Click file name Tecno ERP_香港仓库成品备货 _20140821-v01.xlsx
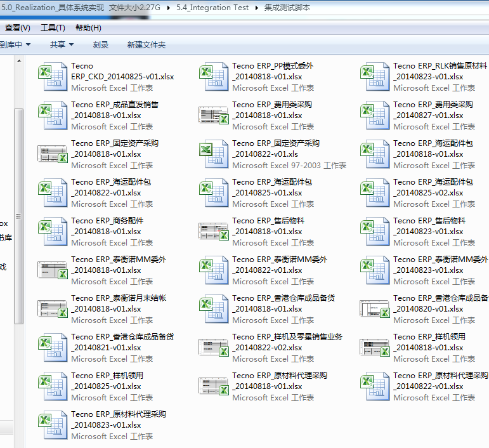489x448 pixels. coord(122,342)
